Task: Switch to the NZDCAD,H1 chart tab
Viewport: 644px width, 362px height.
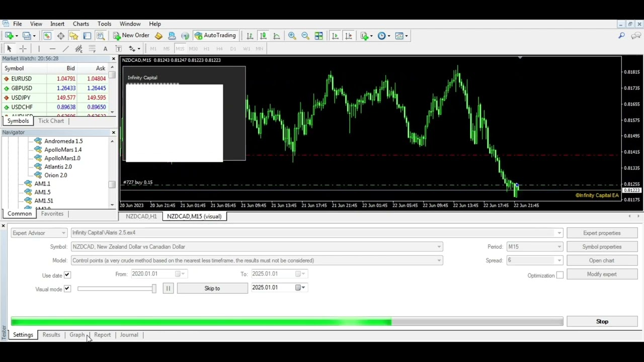Action: (x=141, y=216)
